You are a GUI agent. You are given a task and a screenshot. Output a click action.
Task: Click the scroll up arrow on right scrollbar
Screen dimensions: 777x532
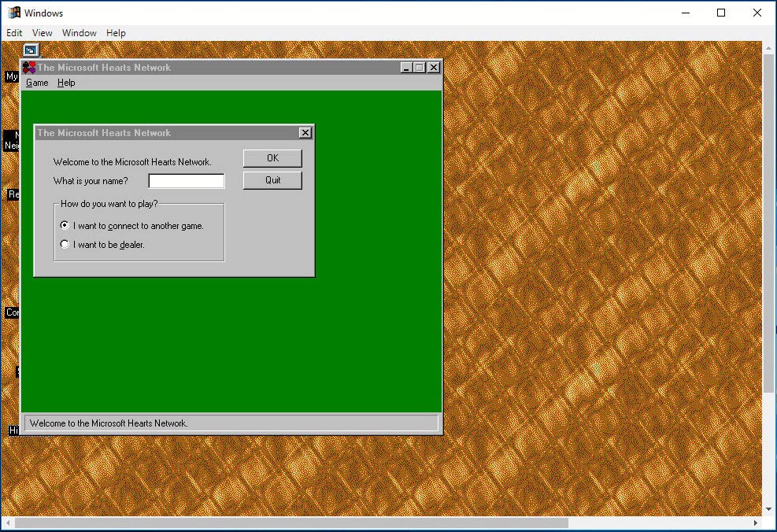pyautogui.click(x=768, y=48)
